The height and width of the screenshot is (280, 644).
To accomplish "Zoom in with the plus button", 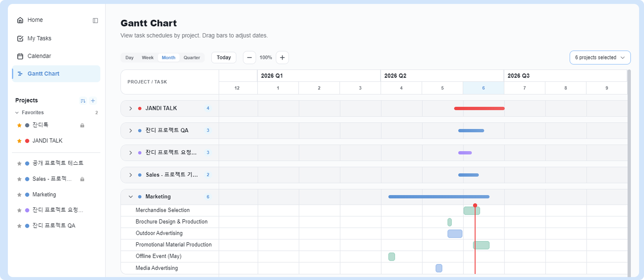I will pos(282,58).
